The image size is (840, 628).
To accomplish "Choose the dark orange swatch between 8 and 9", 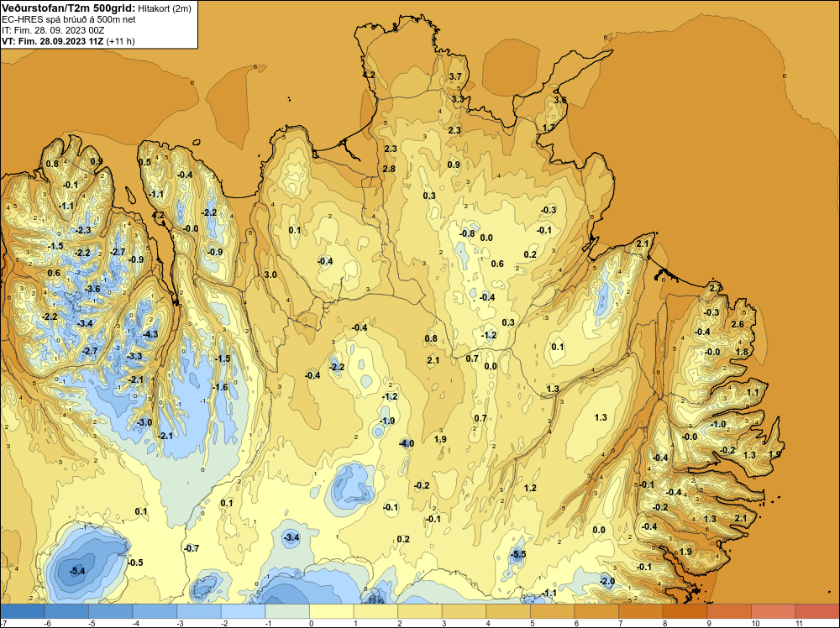I will (685, 611).
